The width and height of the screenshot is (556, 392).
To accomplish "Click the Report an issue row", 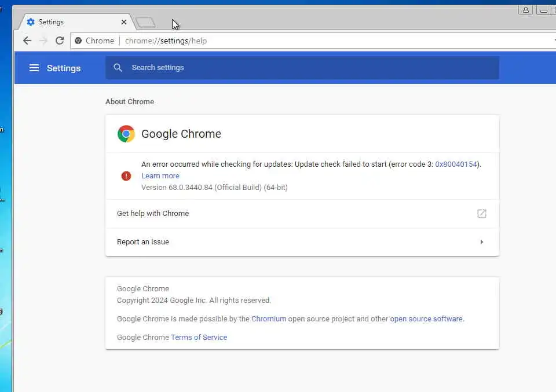I will [x=302, y=242].
